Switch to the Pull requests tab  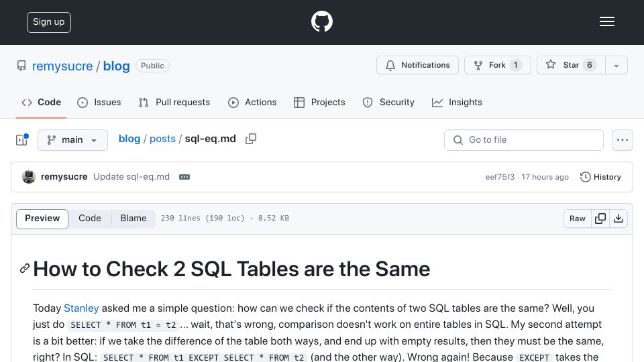(x=174, y=102)
